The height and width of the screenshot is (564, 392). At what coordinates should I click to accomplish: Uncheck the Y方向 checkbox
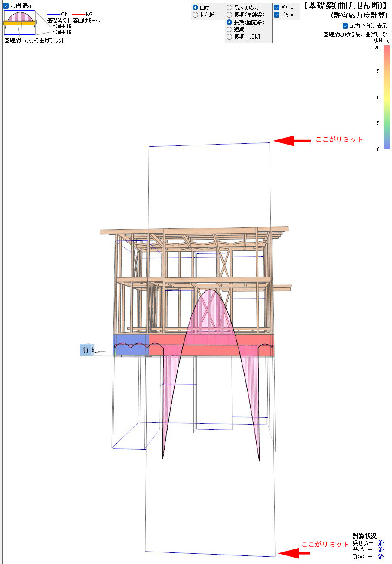point(277,15)
